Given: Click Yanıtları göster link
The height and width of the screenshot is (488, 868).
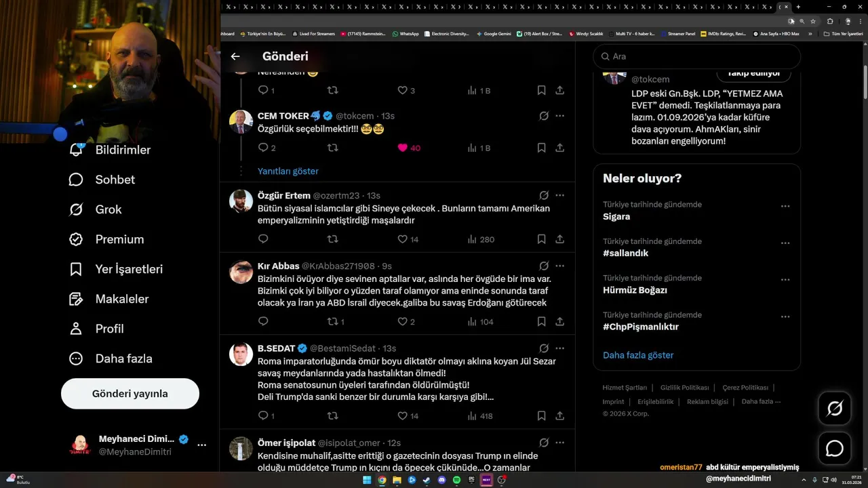Looking at the screenshot, I should pyautogui.click(x=288, y=171).
